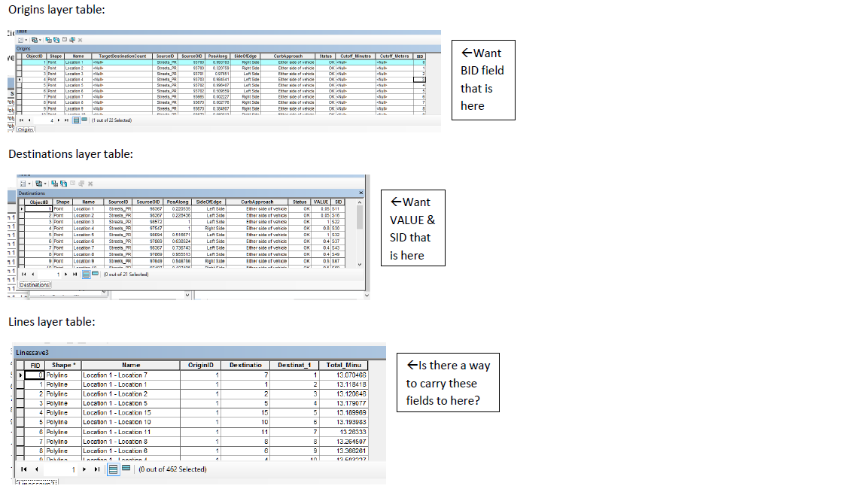This screenshot has width=867, height=504.
Task: Click scroll down arrow in Destinations table scrollbar
Action: 360,265
